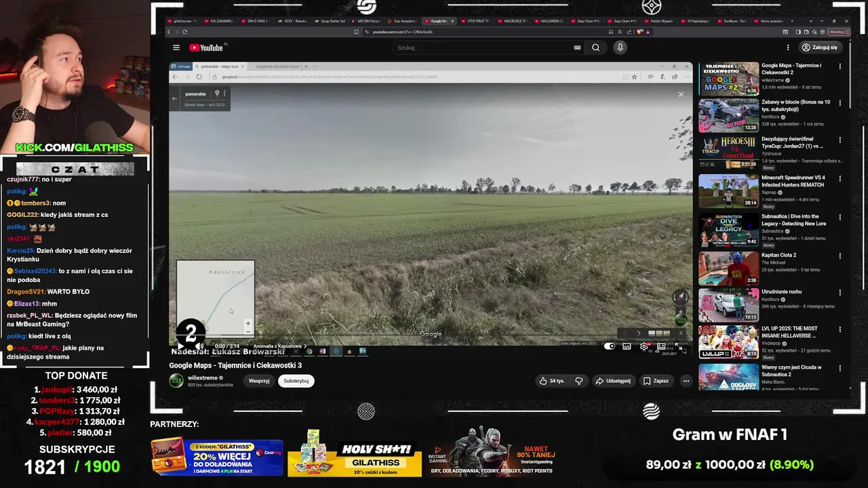Viewport: 868px width, 488px height.
Task: Open the YouTube hamburger guide menu
Action: (176, 47)
